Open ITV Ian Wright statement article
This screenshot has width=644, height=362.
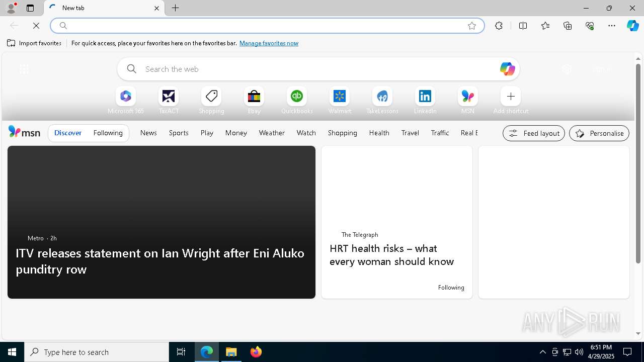[x=160, y=261]
